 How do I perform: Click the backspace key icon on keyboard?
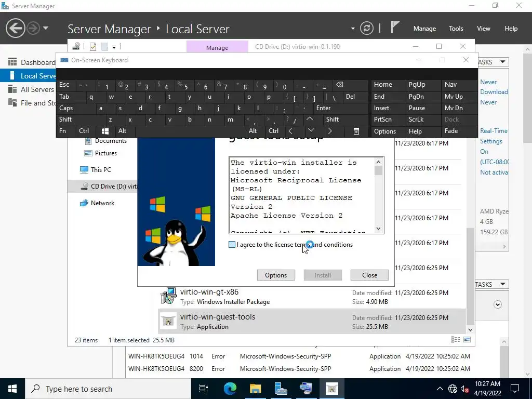coord(351,85)
